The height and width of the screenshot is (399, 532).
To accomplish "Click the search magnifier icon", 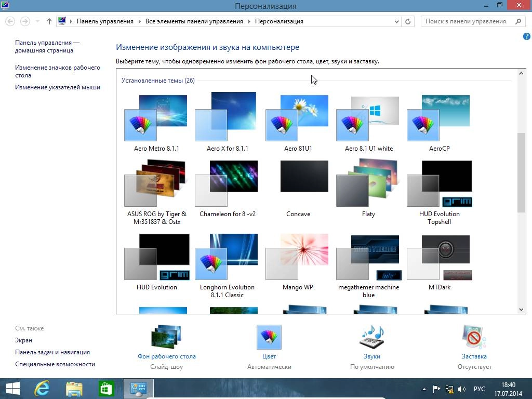I will pos(518,21).
